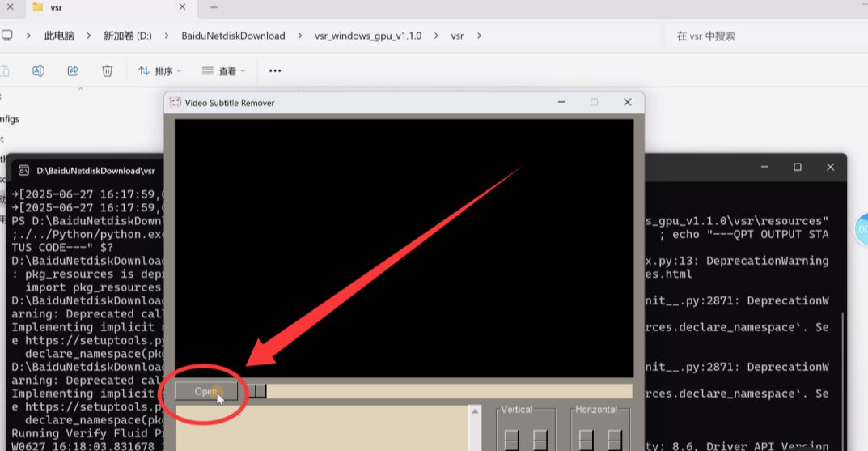Open a new File Explorer tab
This screenshot has height=451, width=868.
point(214,7)
